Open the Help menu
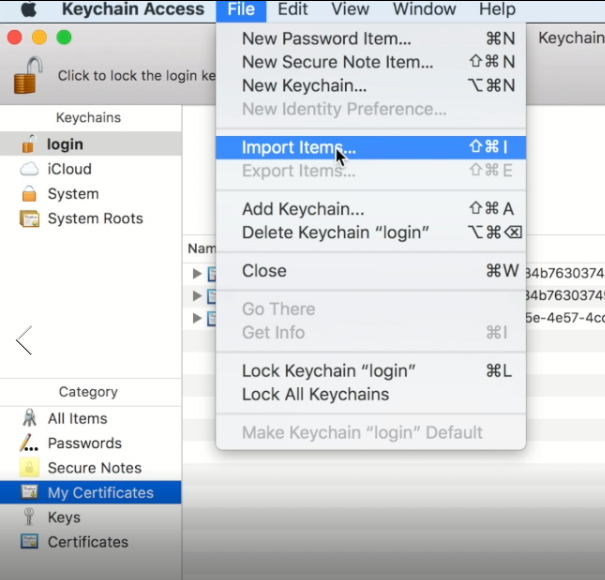605x580 pixels. coord(497,9)
